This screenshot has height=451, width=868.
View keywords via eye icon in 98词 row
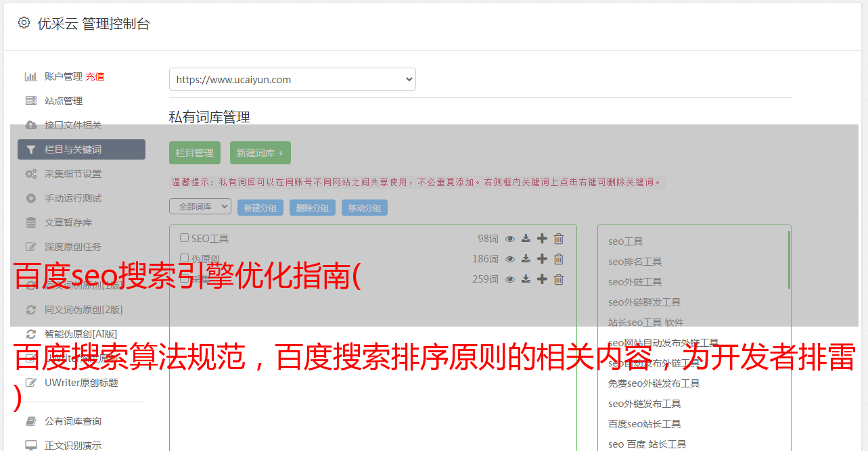click(x=510, y=239)
